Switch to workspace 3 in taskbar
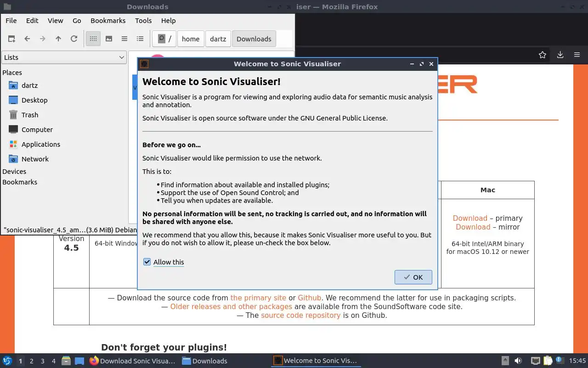 tap(42, 361)
